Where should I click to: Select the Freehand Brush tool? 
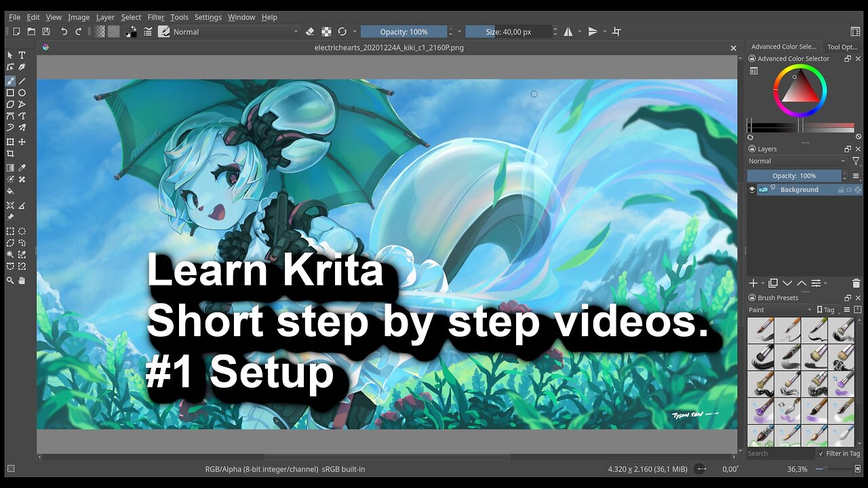[10, 81]
